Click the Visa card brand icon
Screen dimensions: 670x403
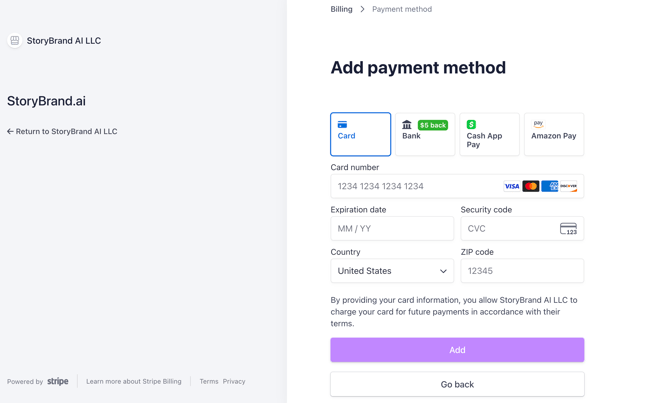(511, 186)
